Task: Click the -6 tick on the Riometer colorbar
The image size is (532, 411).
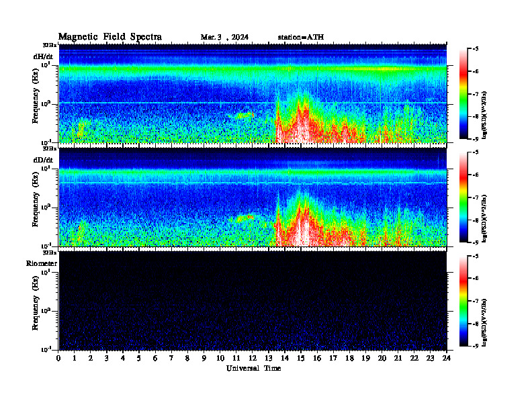Action: point(476,279)
